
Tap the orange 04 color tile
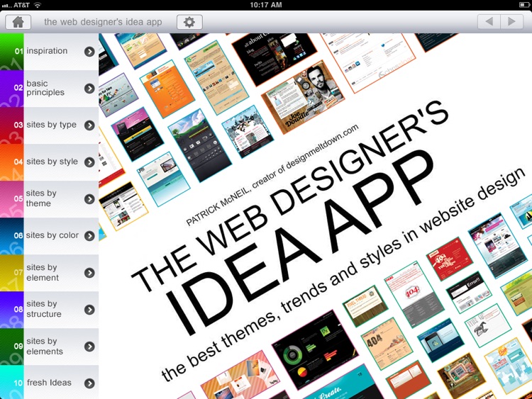coord(12,162)
